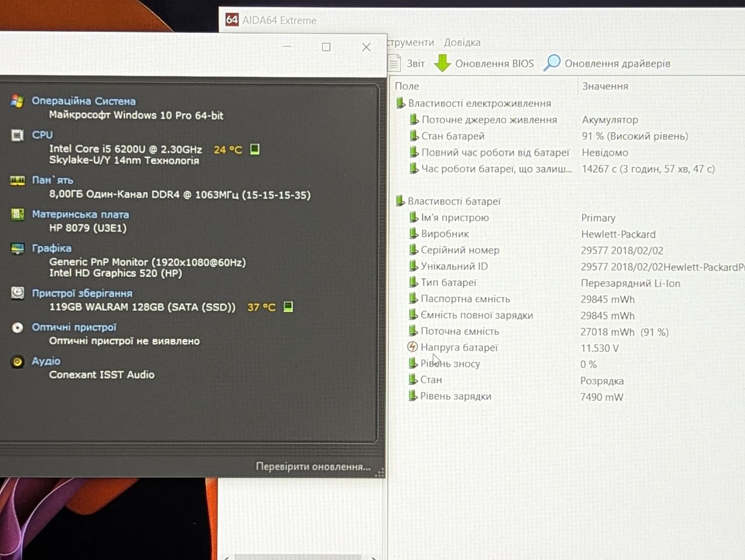Click the Звіт toolbar button label
745x560 pixels.
(416, 63)
